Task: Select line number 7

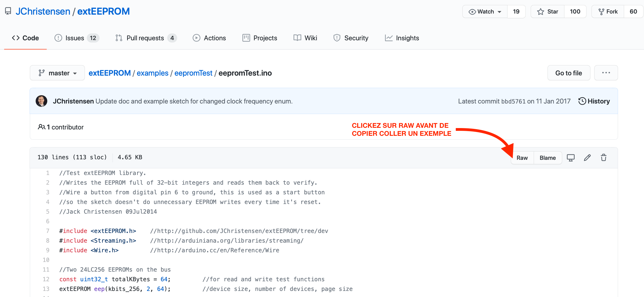Action: click(48, 231)
